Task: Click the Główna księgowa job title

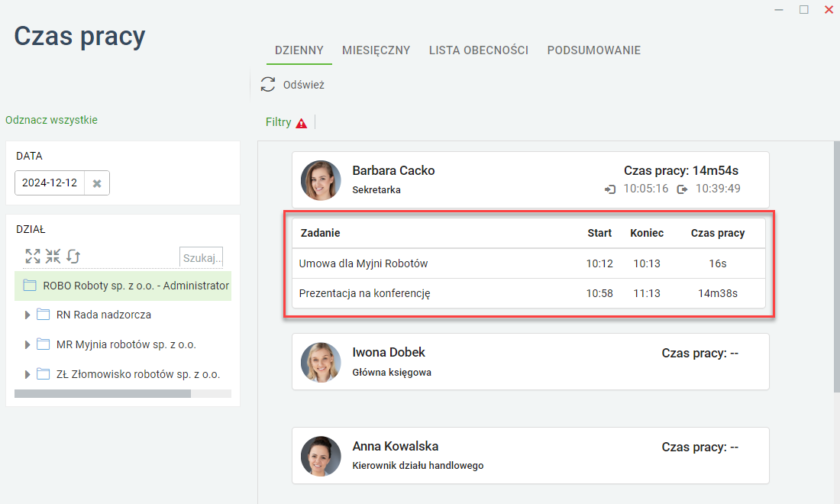Action: (x=392, y=372)
